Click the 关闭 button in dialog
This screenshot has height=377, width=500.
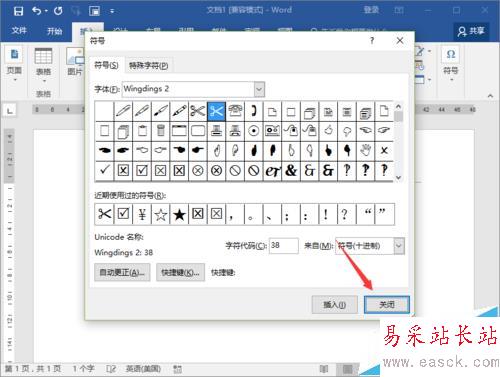pos(387,305)
